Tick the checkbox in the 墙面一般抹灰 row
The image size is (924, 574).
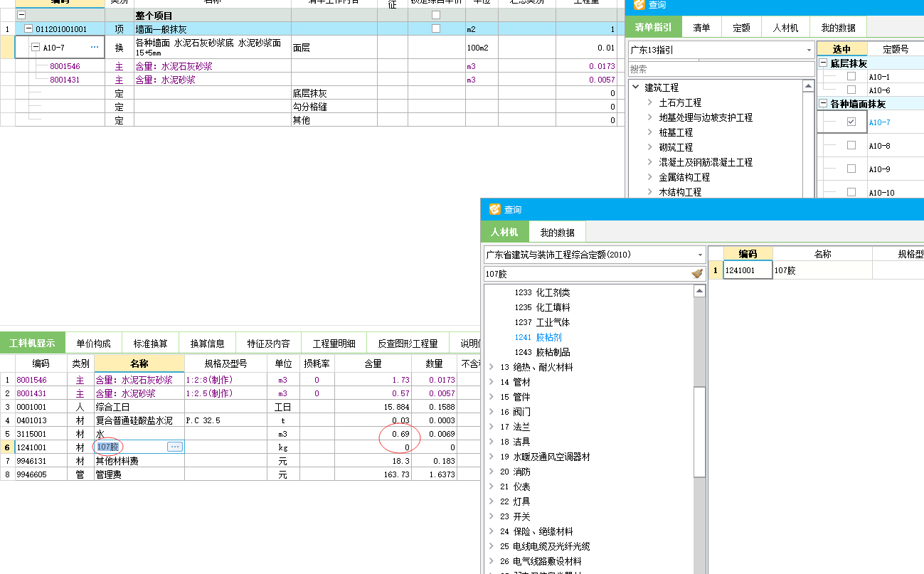(x=436, y=28)
